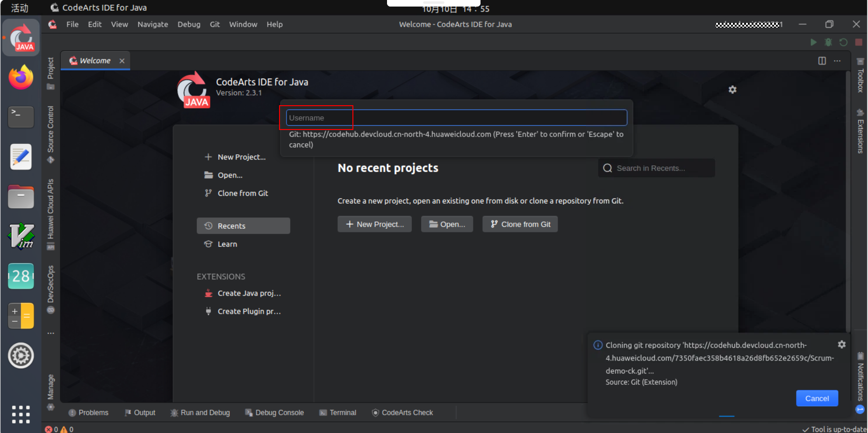Click the Restart icon in toolbar
This screenshot has width=868, height=433.
(x=843, y=42)
